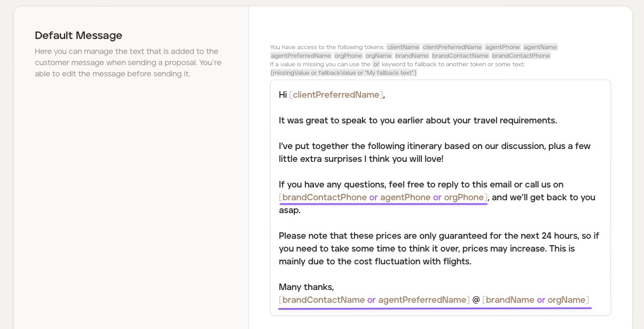Click the clientPreferredName token in the message greeting
This screenshot has height=329, width=644.
coord(336,95)
